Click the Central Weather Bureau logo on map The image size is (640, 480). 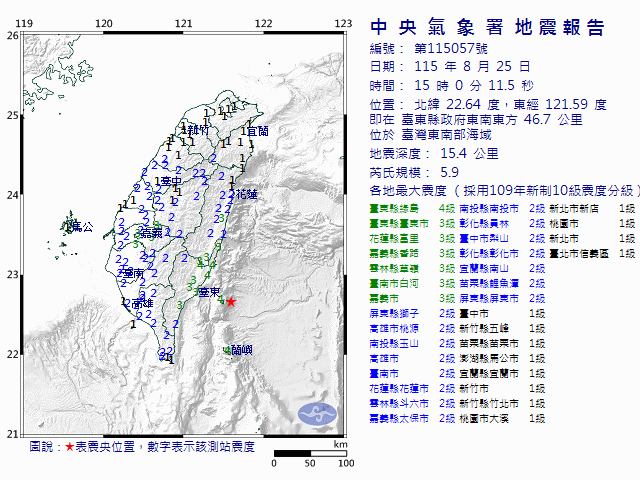point(318,414)
